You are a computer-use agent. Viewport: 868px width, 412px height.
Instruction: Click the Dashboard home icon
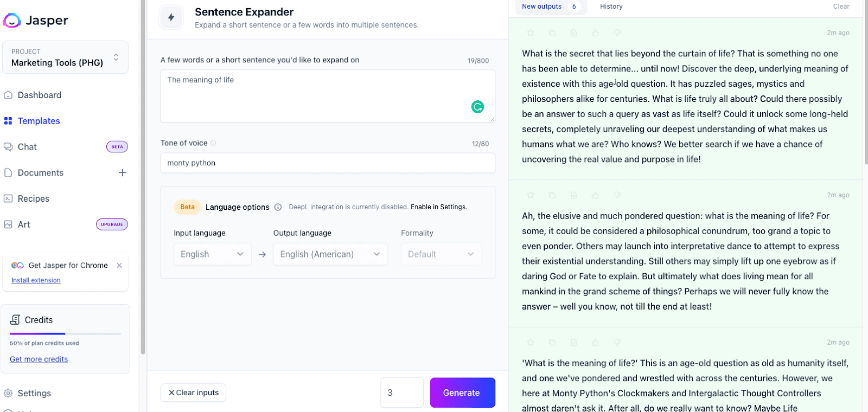[8, 95]
